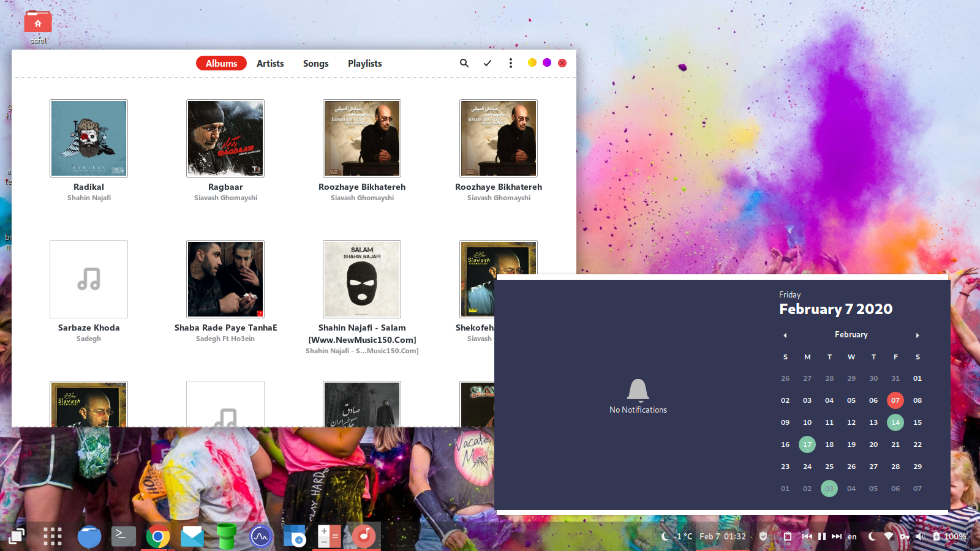Open the applications grid launcher
980x551 pixels.
click(53, 536)
